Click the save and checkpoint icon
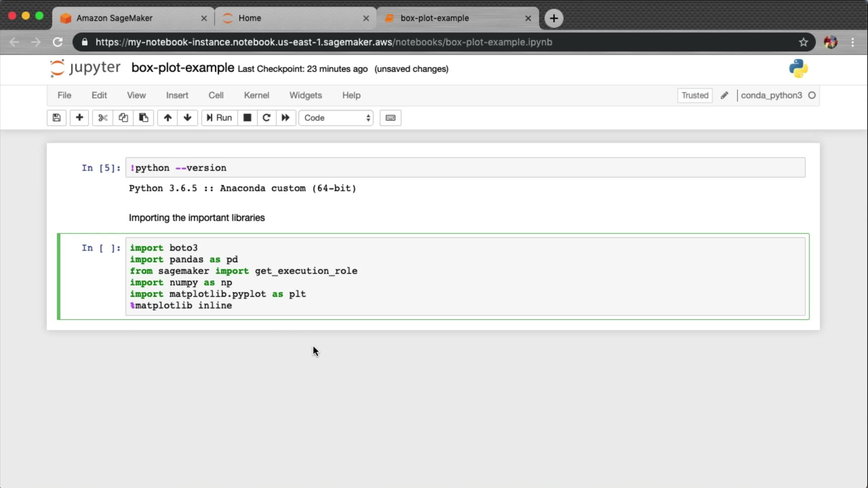Image resolution: width=868 pixels, height=488 pixels. coord(57,118)
